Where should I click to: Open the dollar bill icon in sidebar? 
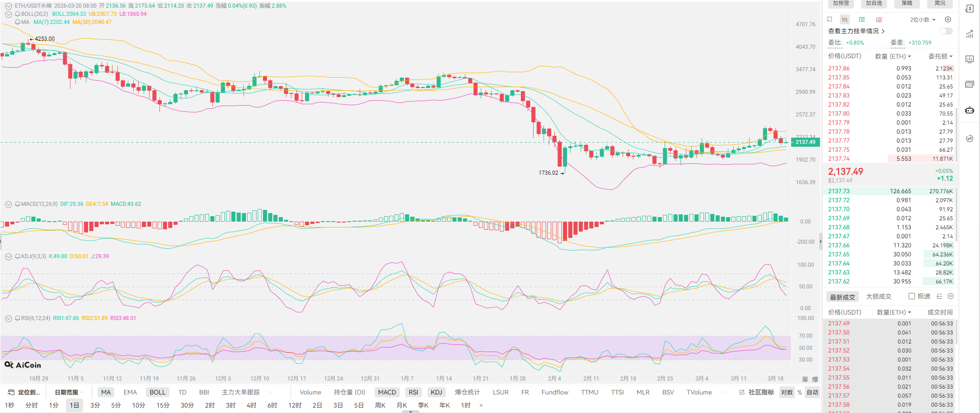(x=970, y=9)
